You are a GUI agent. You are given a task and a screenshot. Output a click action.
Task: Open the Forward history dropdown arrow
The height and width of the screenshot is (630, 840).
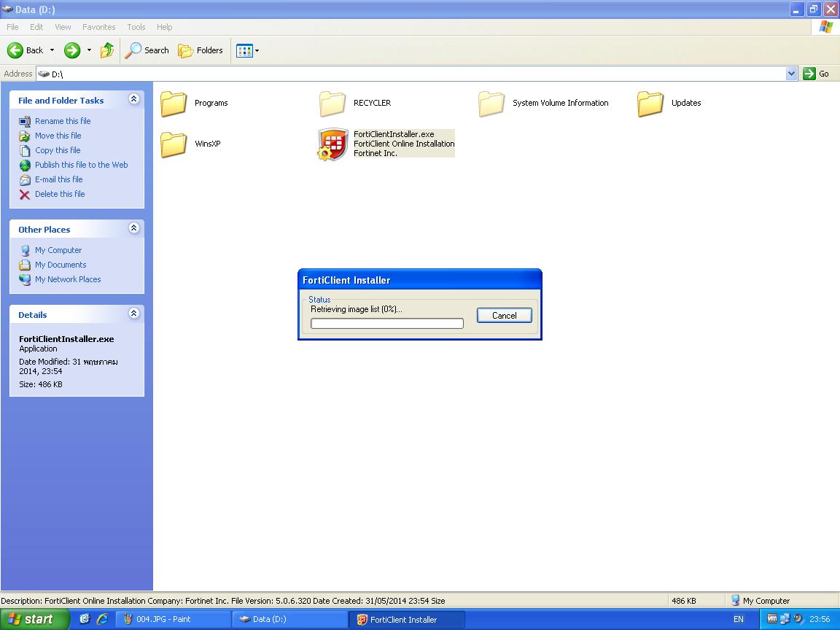pyautogui.click(x=89, y=50)
